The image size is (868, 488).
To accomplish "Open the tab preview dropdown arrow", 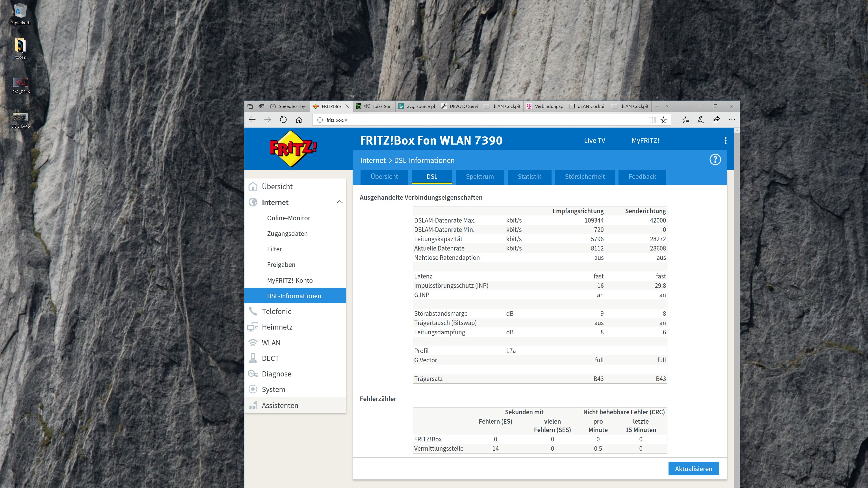I will click(668, 106).
